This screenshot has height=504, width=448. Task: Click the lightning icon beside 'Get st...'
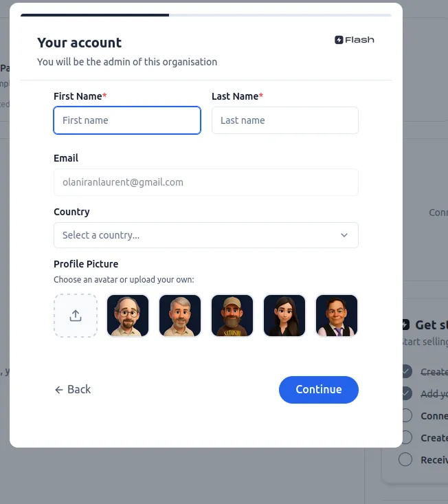coord(405,325)
